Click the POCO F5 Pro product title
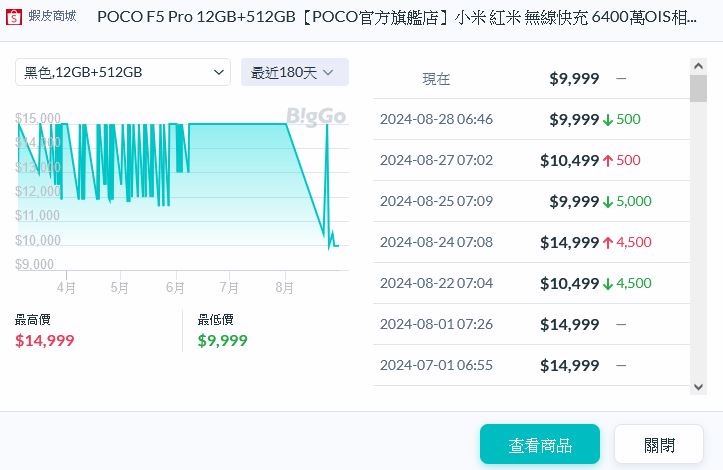 (x=396, y=18)
